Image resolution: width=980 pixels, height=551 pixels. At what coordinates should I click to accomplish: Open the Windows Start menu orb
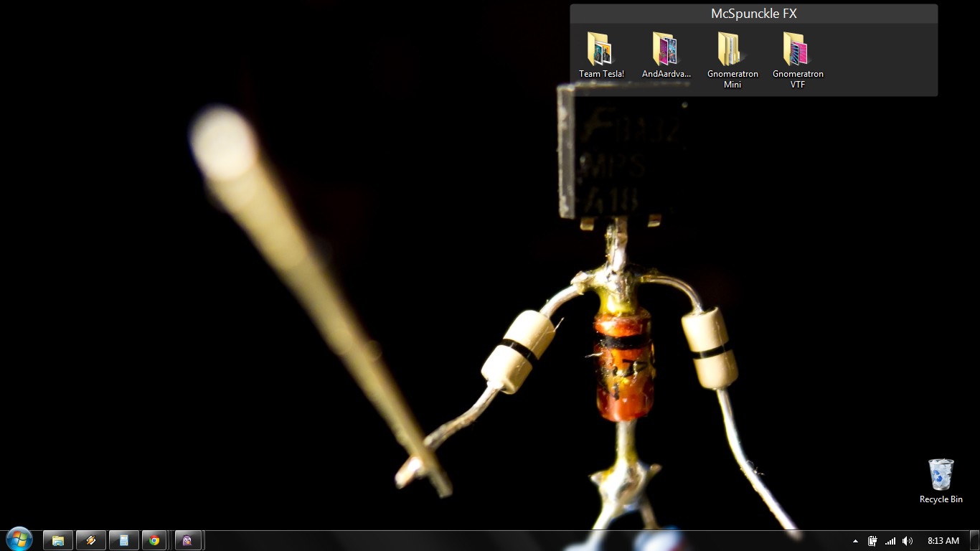[19, 540]
